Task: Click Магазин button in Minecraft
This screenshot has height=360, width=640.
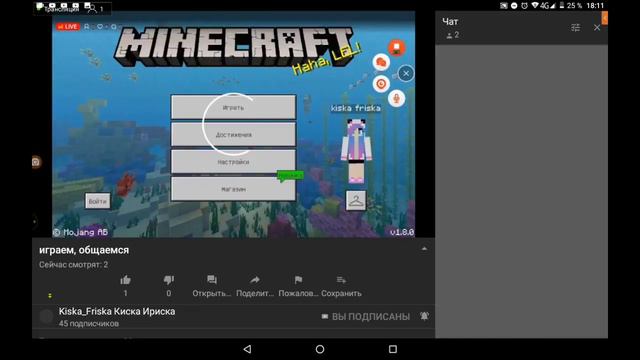Action: pyautogui.click(x=233, y=189)
